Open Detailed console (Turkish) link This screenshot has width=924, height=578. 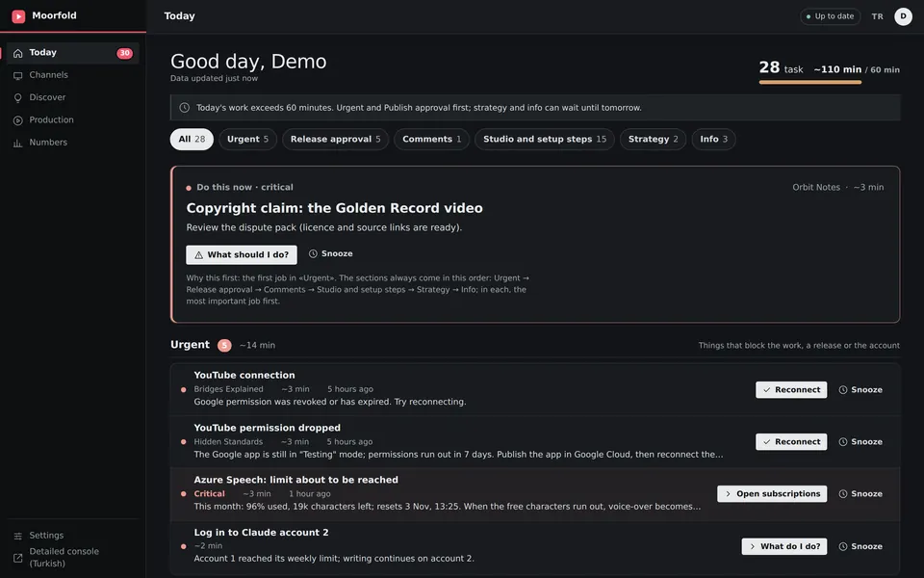click(x=72, y=558)
